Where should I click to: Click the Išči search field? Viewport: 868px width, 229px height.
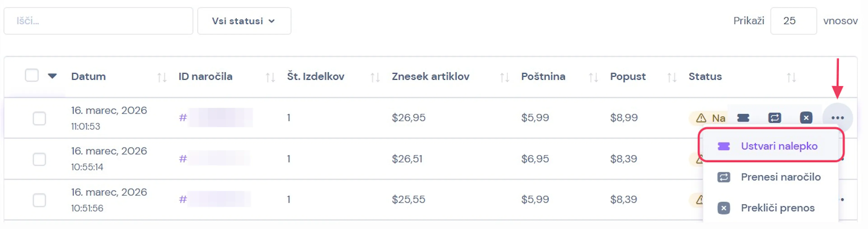coord(98,21)
